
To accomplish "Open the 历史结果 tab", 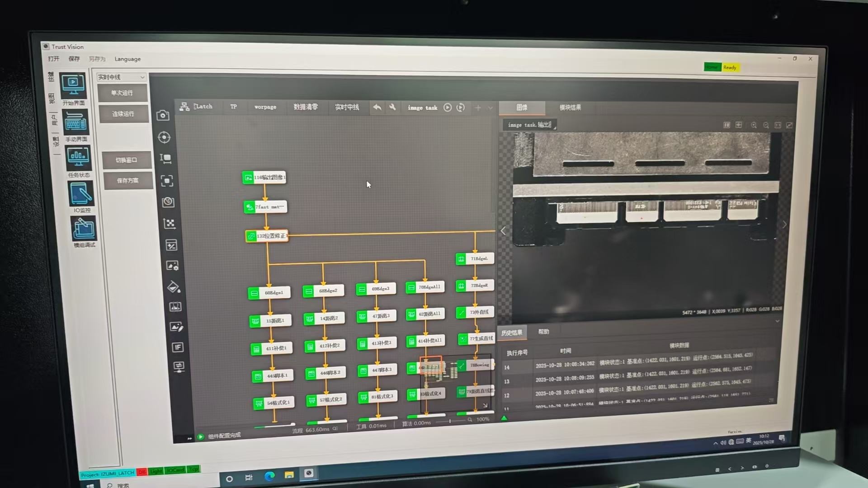I will coord(512,333).
